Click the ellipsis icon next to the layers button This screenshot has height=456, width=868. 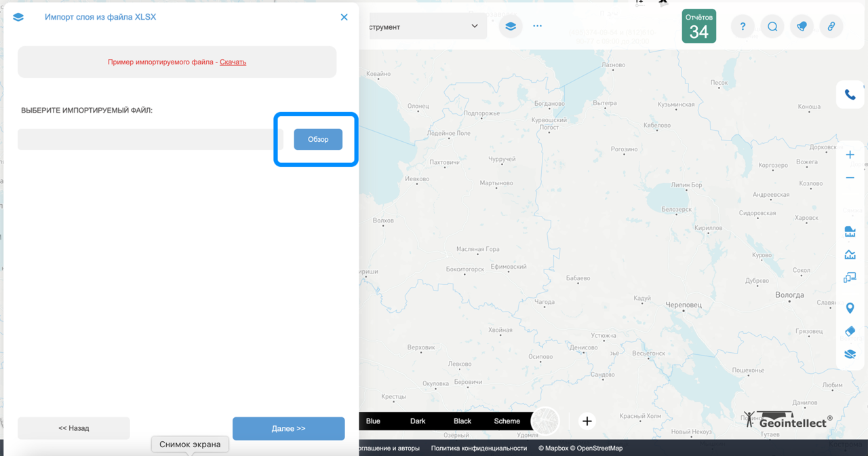coord(537,26)
